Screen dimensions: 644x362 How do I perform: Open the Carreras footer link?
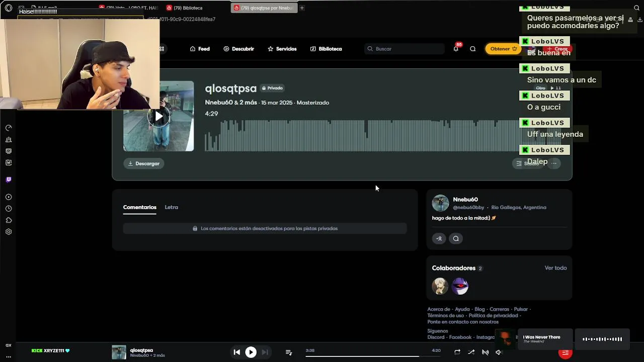499,309
